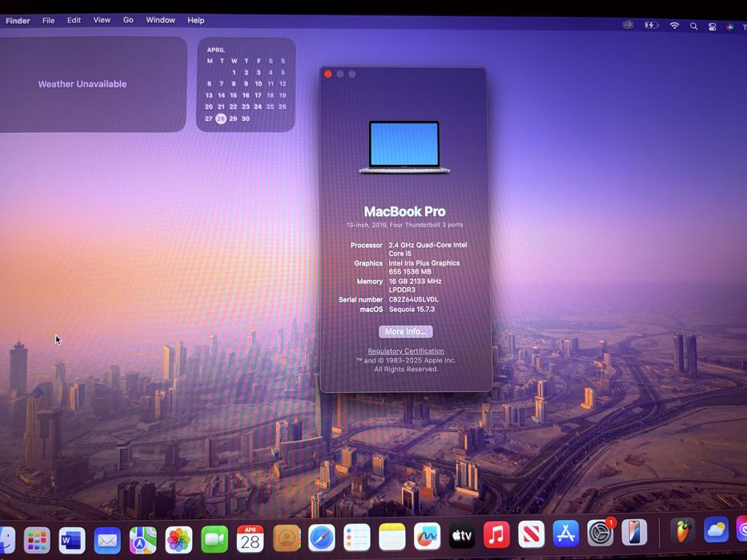Click the 16 GB 2133 MHz memory value
Screen dimensions: 747x560
click(x=415, y=286)
